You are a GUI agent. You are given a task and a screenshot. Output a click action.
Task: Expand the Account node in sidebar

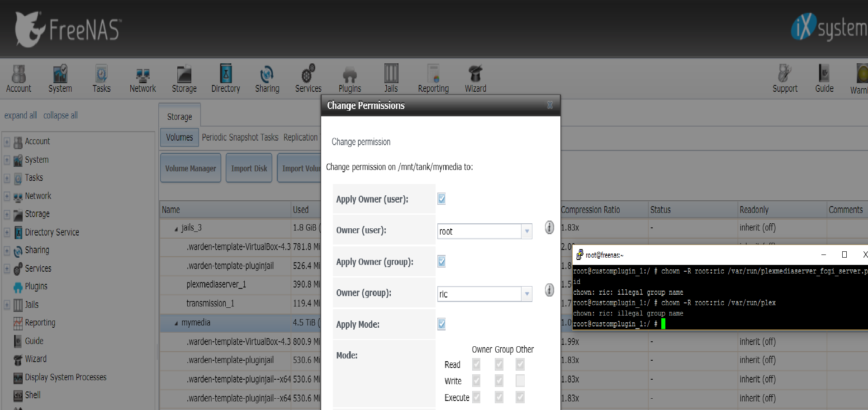tap(7, 142)
